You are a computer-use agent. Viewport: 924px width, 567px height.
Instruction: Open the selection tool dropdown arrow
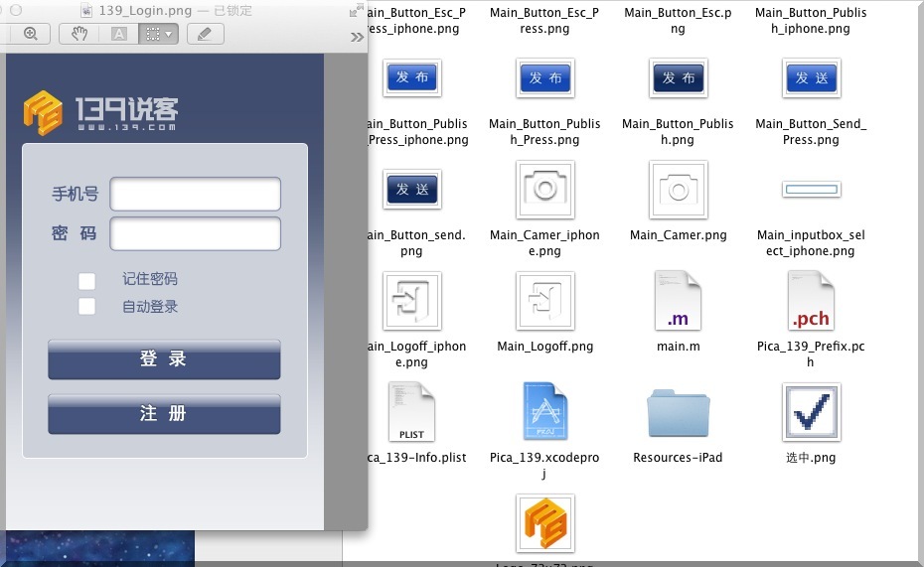tap(170, 34)
